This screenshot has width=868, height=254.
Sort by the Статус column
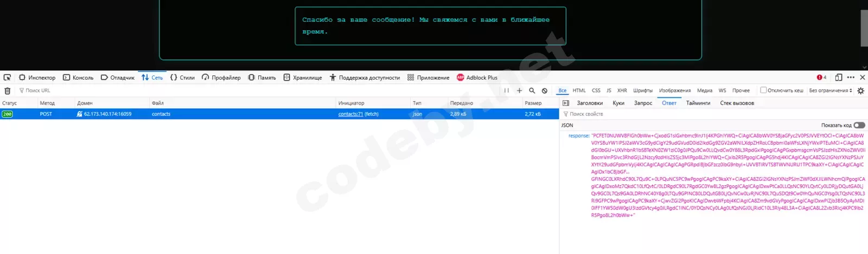coord(18,103)
